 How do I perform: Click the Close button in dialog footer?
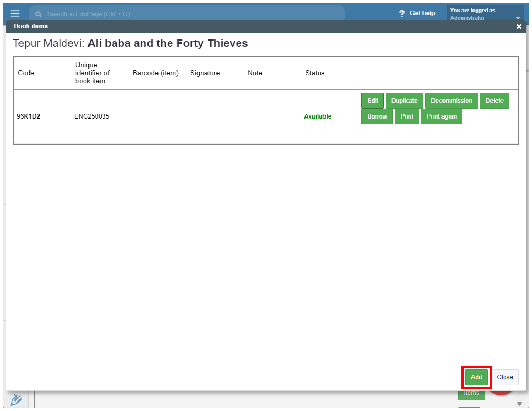click(505, 377)
